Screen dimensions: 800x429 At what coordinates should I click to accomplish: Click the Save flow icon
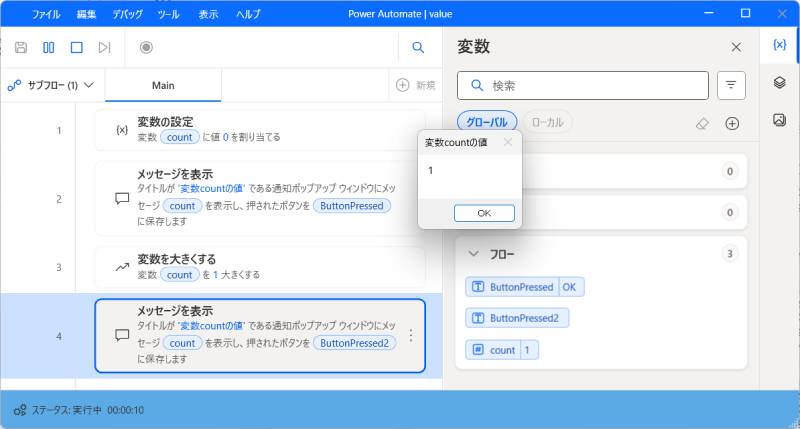21,47
